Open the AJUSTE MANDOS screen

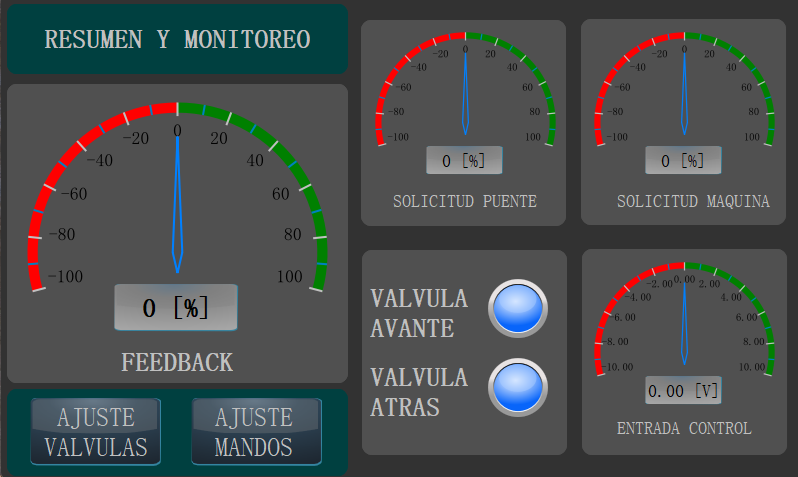point(256,432)
